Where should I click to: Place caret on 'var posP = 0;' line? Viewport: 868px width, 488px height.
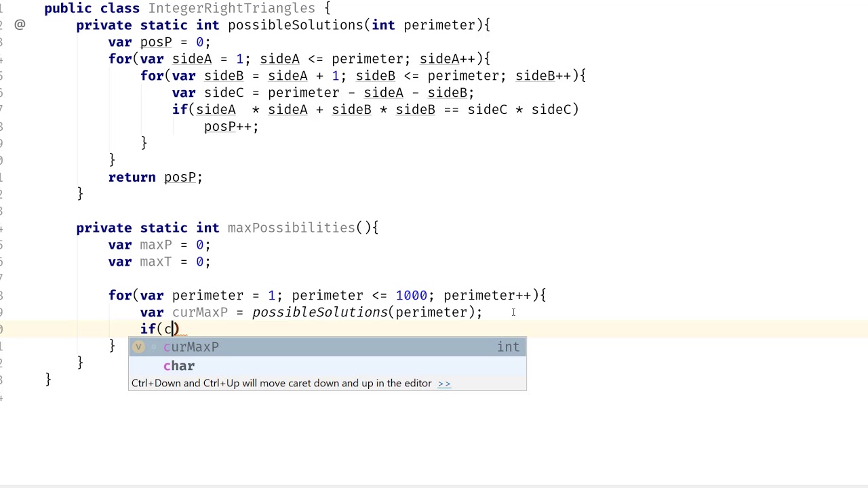159,42
